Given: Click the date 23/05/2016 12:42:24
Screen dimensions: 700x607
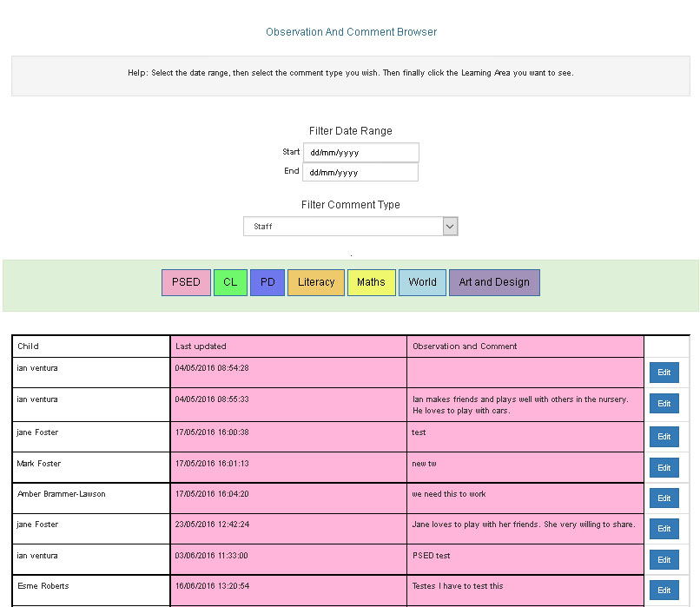Looking at the screenshot, I should coord(212,525).
